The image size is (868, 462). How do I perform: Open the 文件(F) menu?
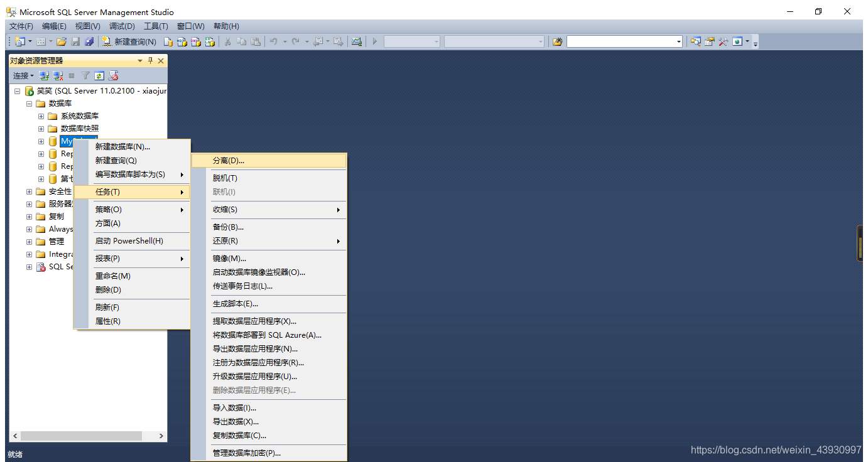(x=21, y=26)
